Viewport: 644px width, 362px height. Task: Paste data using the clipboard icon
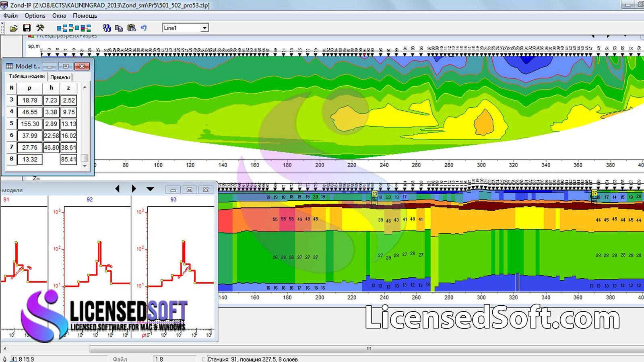pyautogui.click(x=131, y=28)
